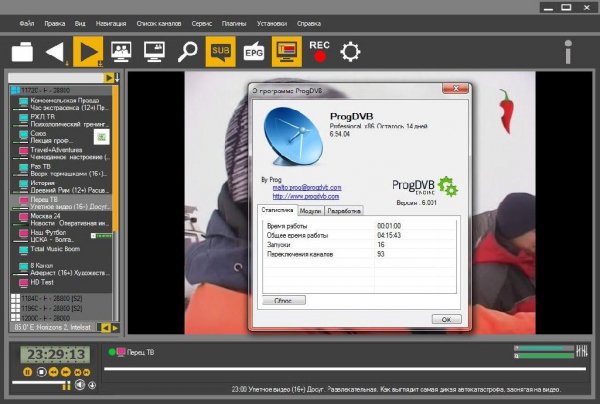The image size is (600, 404).
Task: Open the Справка menu
Action: click(309, 24)
